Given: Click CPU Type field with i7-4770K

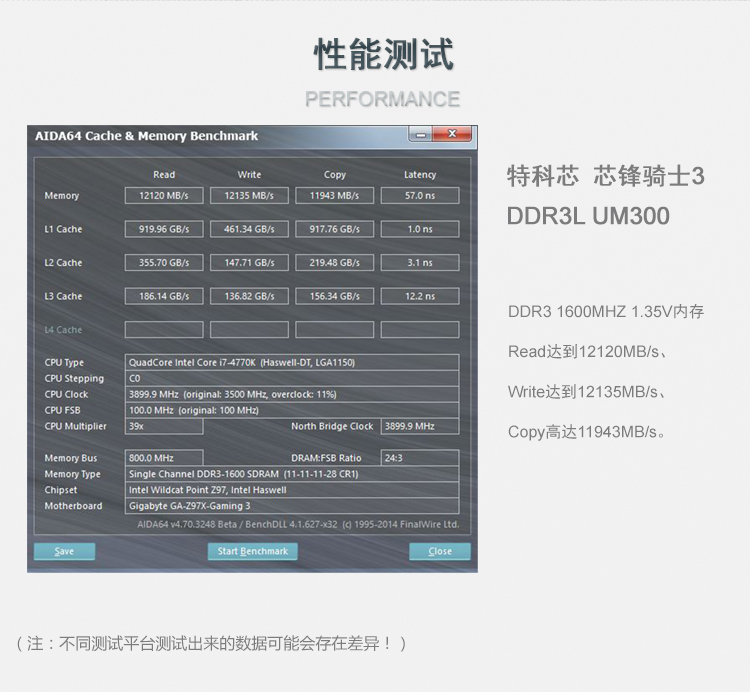Looking at the screenshot, I should point(292,362).
